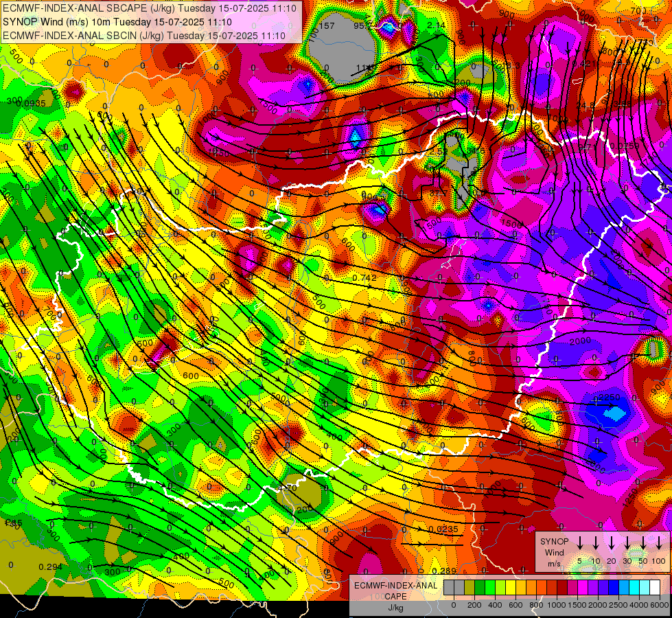Pick the yellow swatch in CAPE legend
The width and height of the screenshot is (672, 618).
point(511,588)
